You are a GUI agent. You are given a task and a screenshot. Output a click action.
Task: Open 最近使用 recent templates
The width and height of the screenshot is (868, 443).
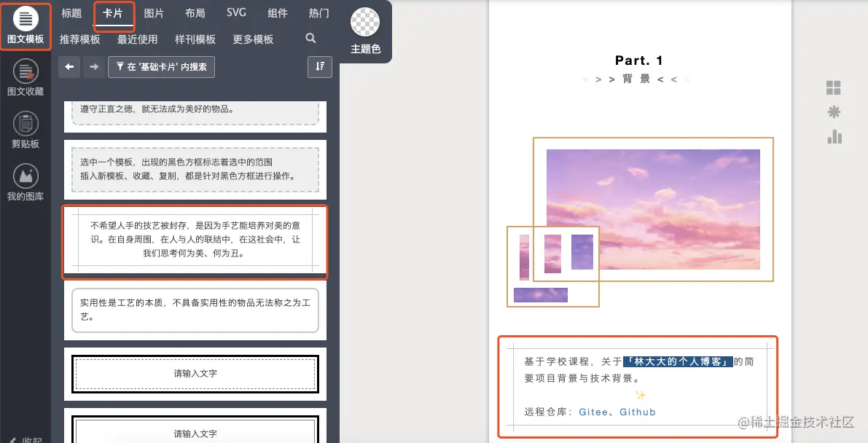click(137, 39)
